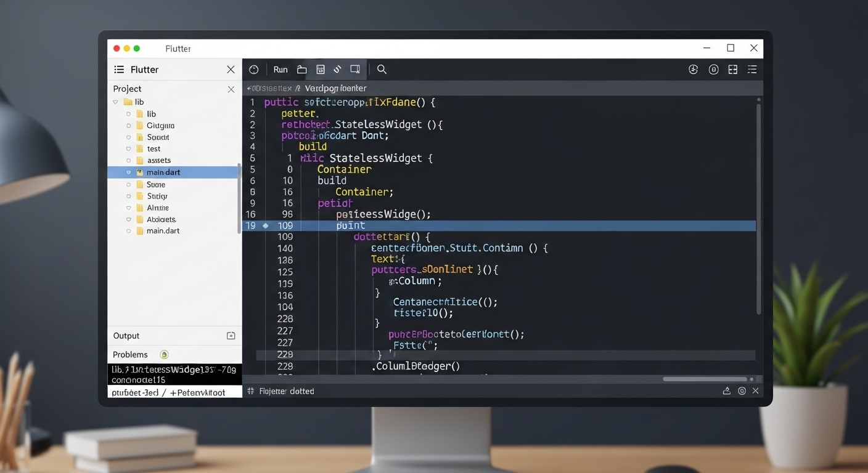868x473 pixels.
Task: Select main.dart in the project tree
Action: (x=163, y=172)
